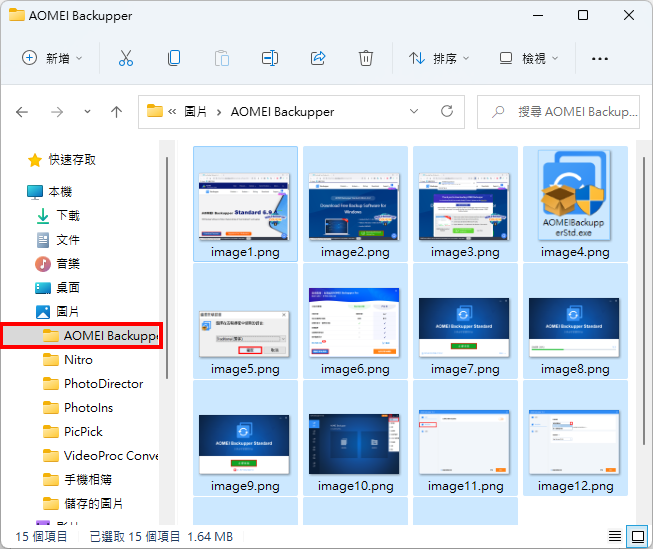Expand the address bar history dropdown
This screenshot has width=653, height=549.
click(x=414, y=111)
